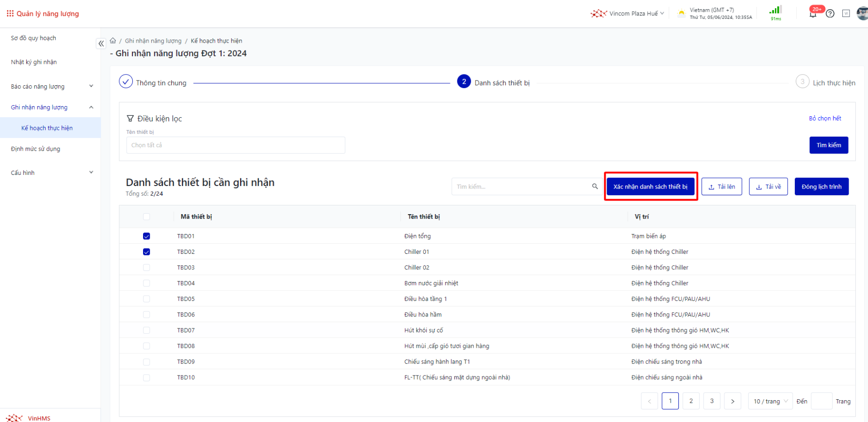Open the help question mark icon
The width and height of the screenshot is (868, 422).
830,14
